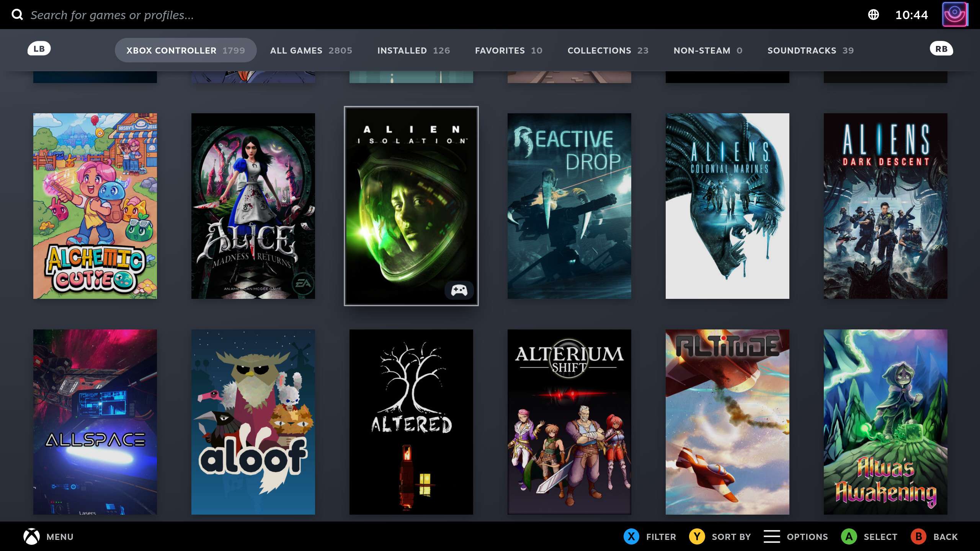Toggle the RB shoulder button filter
The image size is (980, 551).
click(x=941, y=49)
